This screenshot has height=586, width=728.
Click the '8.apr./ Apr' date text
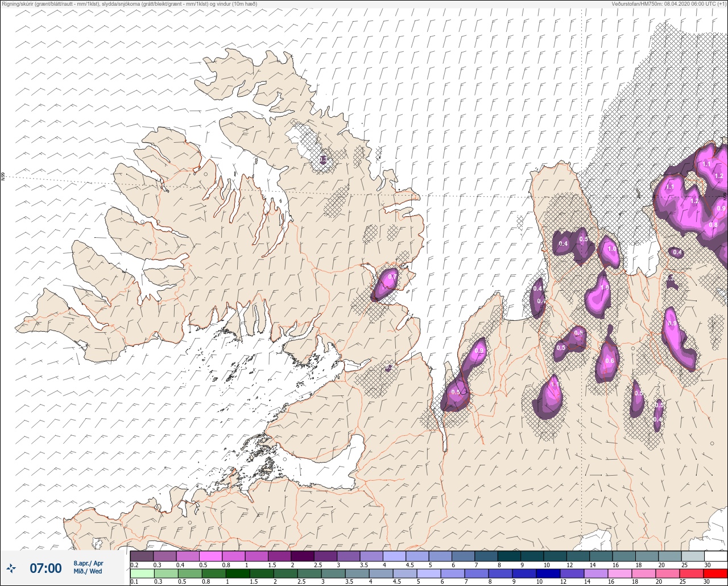pyautogui.click(x=88, y=563)
